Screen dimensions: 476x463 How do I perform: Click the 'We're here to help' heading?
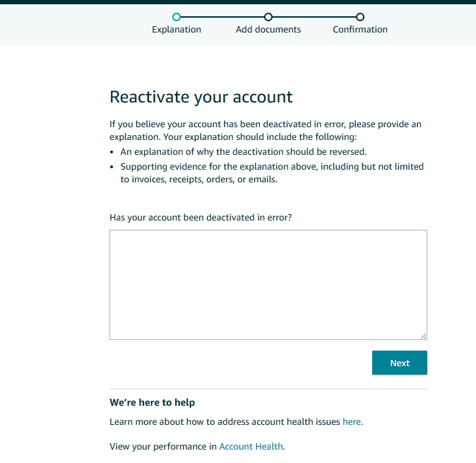point(152,402)
